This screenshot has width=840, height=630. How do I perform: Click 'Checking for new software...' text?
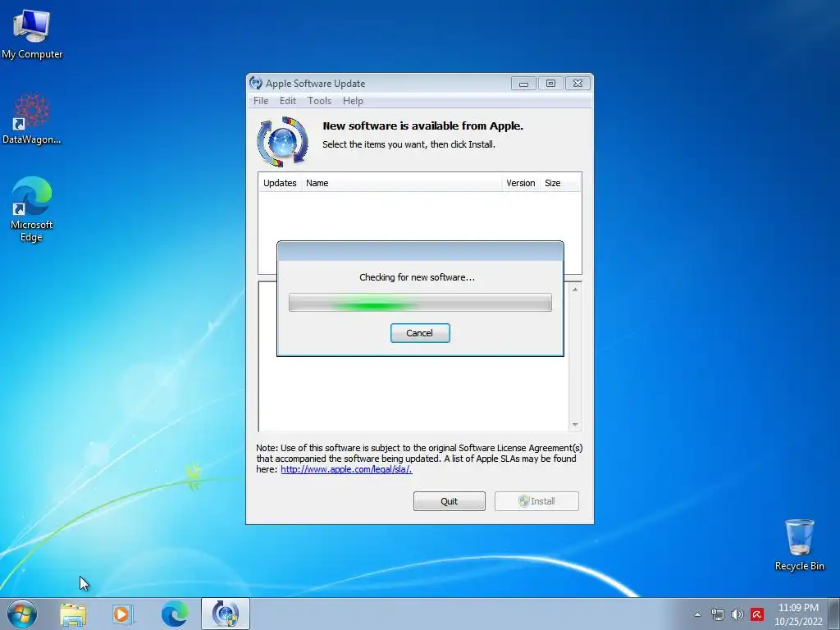[417, 277]
